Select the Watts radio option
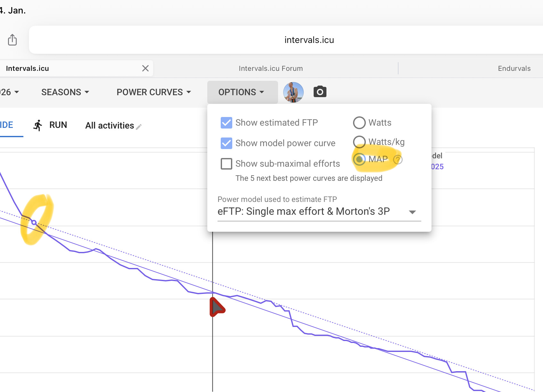Screen dimensions: 543x392 (359, 123)
